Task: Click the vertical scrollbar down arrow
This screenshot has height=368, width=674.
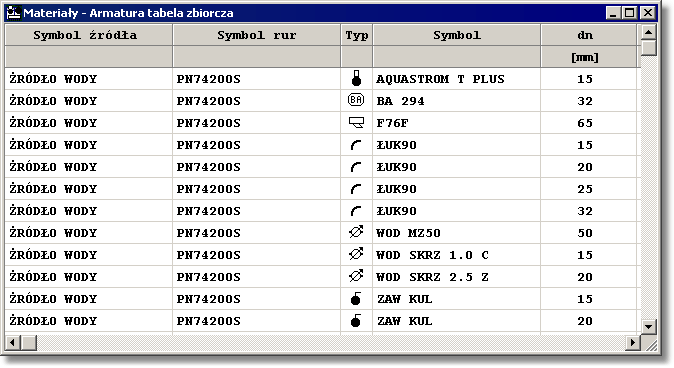Action: pyautogui.click(x=649, y=327)
